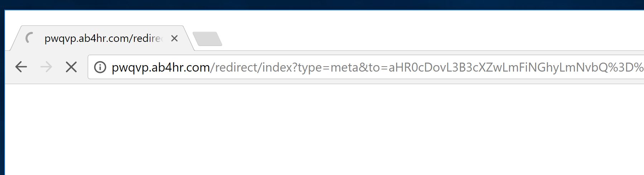644x175 pixels.
Task: Stop loading the current page
Action: 71,67
